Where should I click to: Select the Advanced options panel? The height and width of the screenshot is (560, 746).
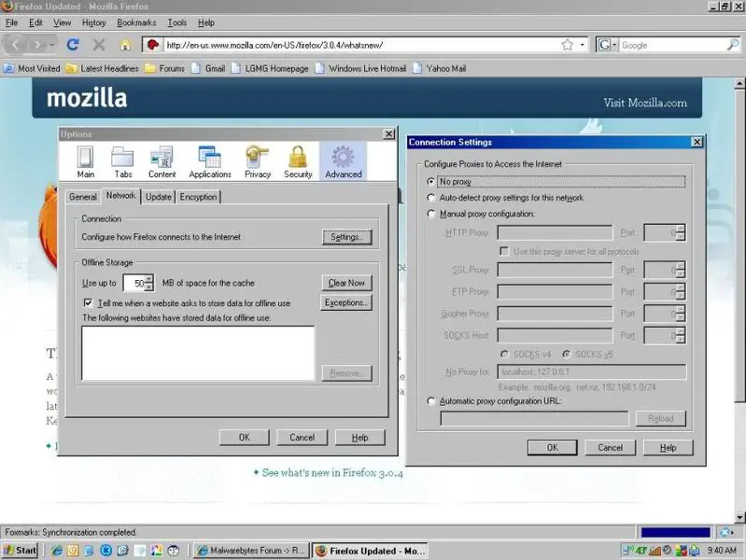coord(343,161)
